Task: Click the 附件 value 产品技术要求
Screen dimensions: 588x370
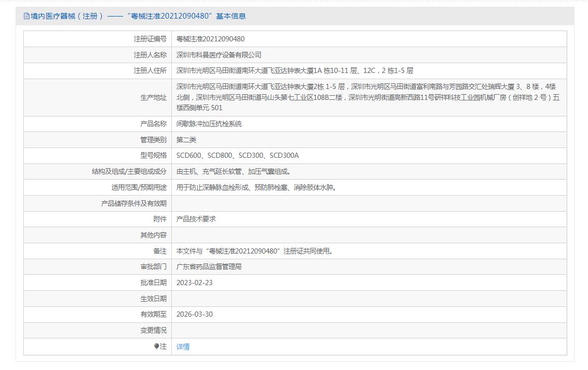Action: click(196, 219)
